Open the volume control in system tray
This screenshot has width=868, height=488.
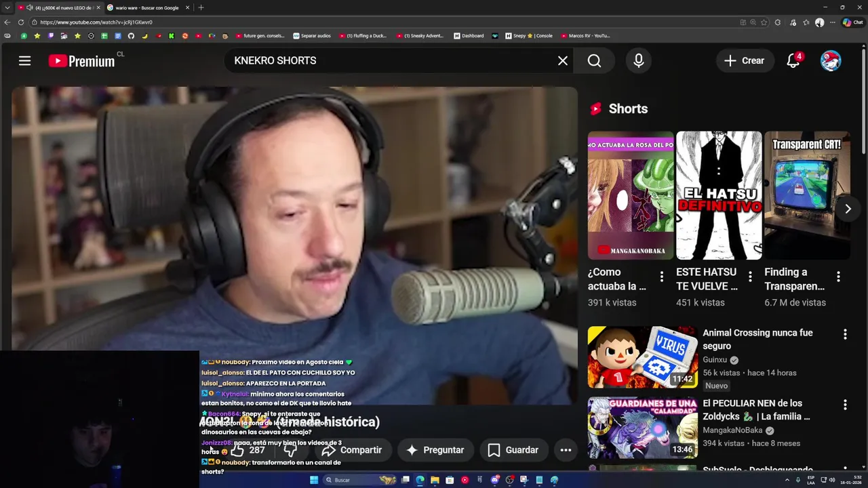(x=832, y=480)
